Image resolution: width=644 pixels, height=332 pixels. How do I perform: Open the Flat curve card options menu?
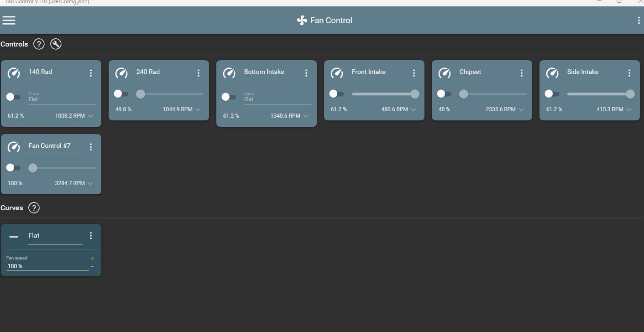[x=91, y=235]
